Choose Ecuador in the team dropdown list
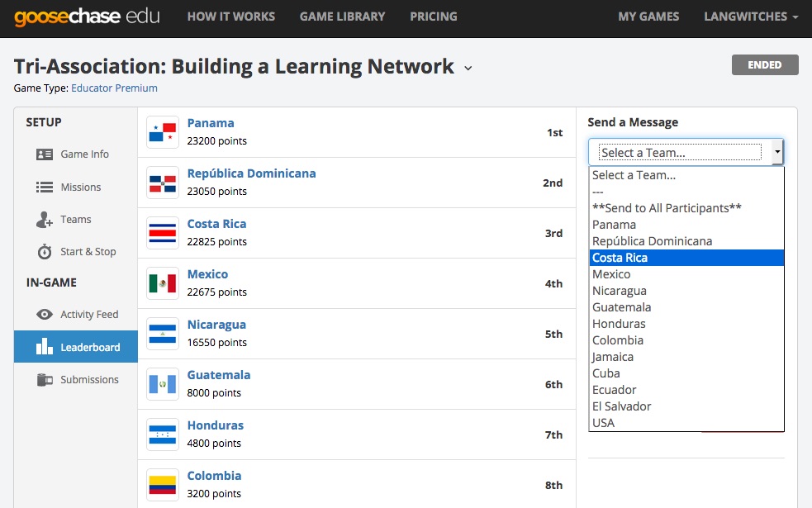This screenshot has height=508, width=812. pos(686,390)
